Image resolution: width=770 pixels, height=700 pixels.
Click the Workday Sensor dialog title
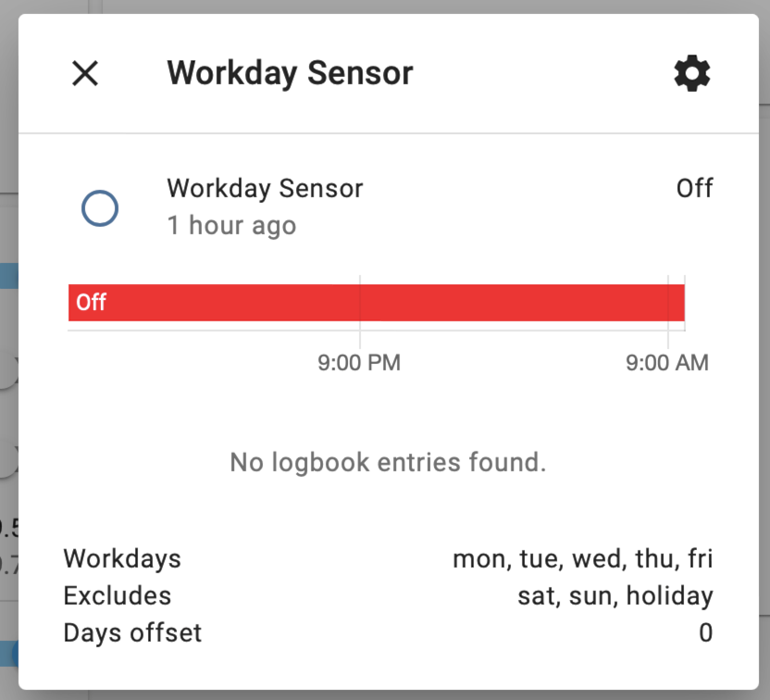(x=290, y=73)
